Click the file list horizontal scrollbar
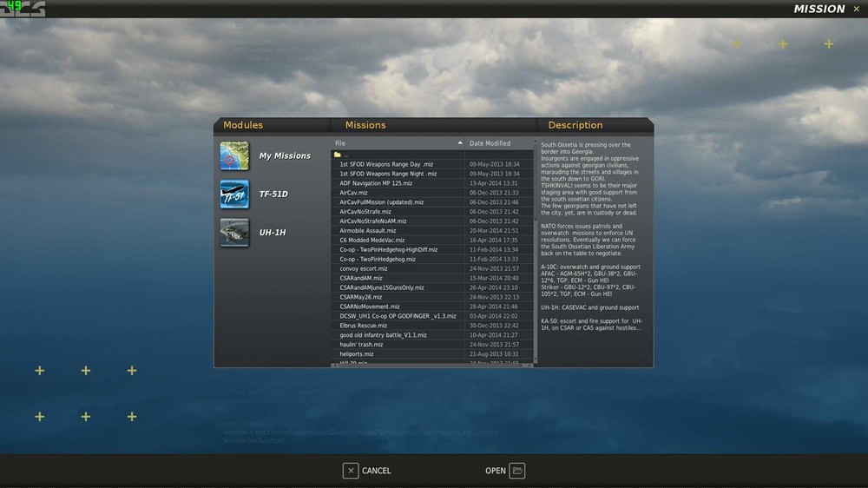Image resolution: width=868 pixels, height=488 pixels. click(431, 365)
